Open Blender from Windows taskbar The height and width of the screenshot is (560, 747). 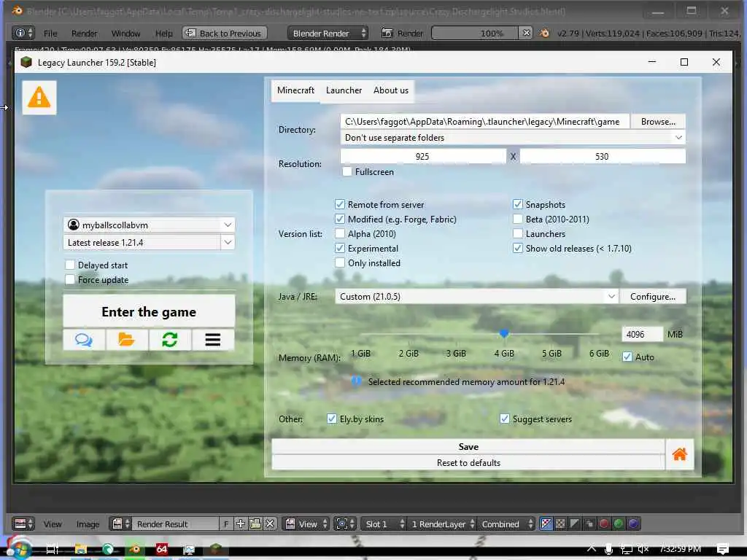[135, 549]
